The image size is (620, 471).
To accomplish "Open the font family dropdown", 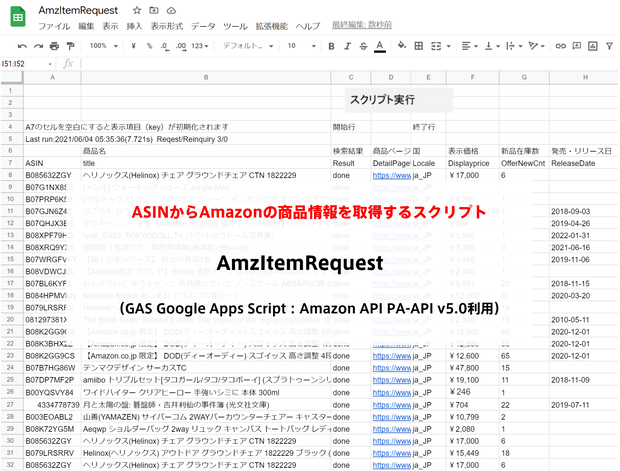I will 248,46.
